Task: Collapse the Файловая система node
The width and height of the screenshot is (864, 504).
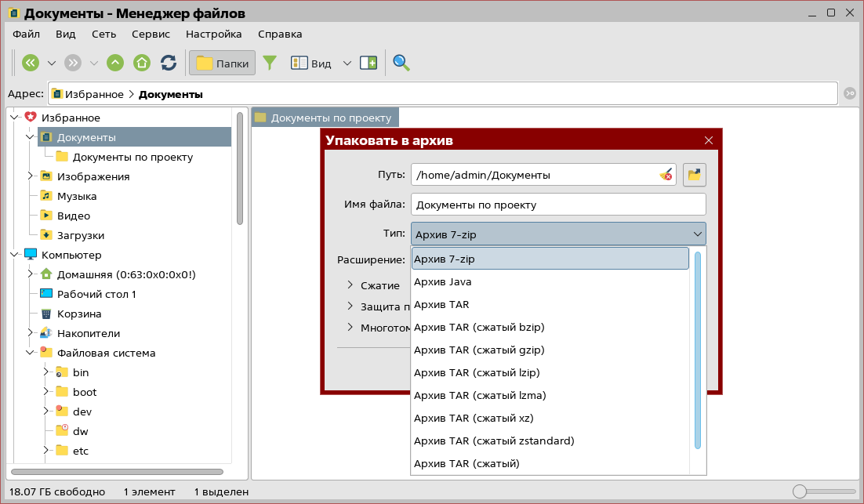Action: point(31,353)
